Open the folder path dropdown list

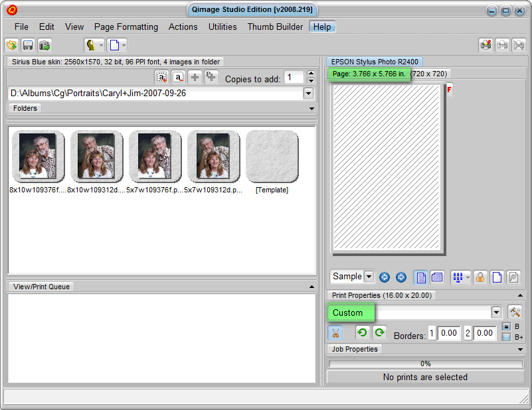pyautogui.click(x=308, y=93)
